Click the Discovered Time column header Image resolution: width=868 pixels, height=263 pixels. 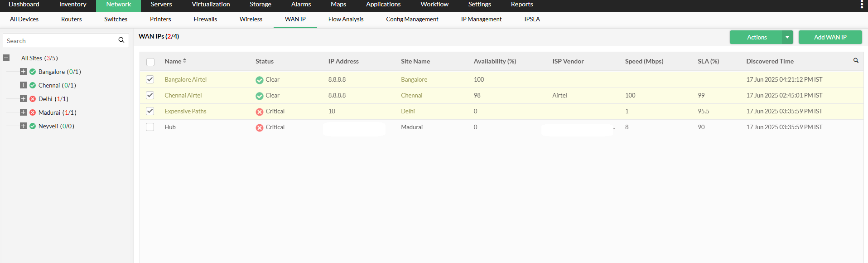coord(770,61)
